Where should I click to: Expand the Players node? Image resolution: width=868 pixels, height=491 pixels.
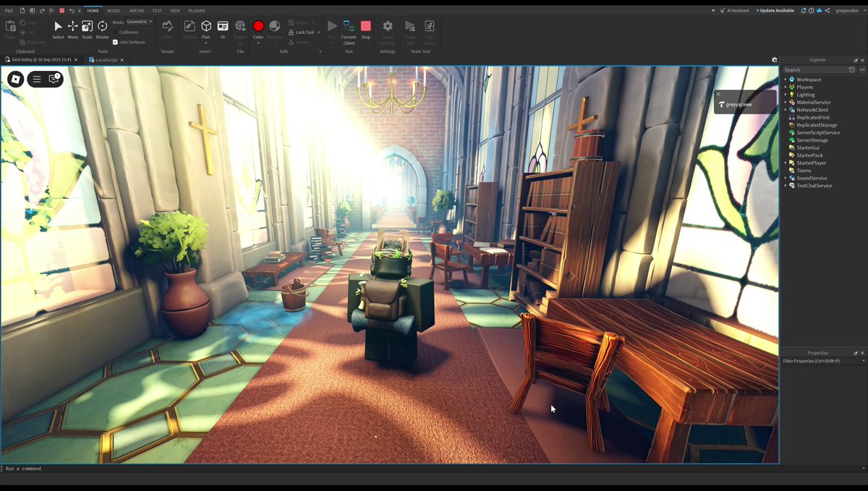point(786,87)
